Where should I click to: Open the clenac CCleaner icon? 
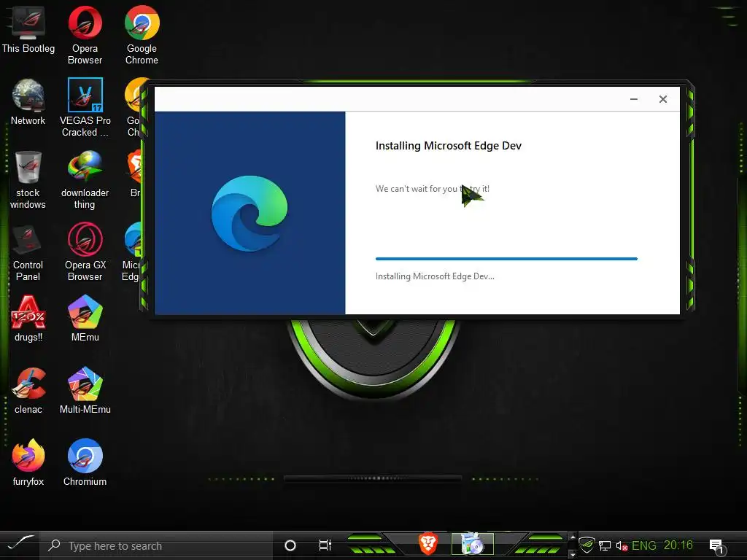coord(28,391)
